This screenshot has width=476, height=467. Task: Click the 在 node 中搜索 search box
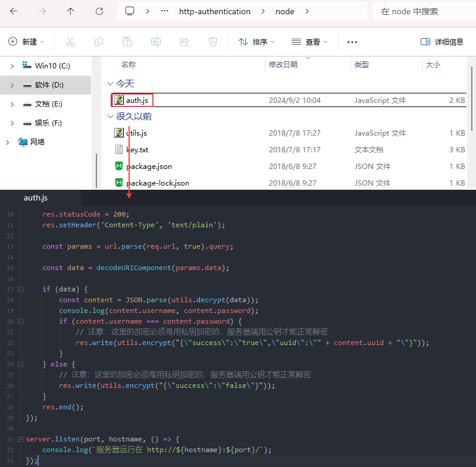424,11
